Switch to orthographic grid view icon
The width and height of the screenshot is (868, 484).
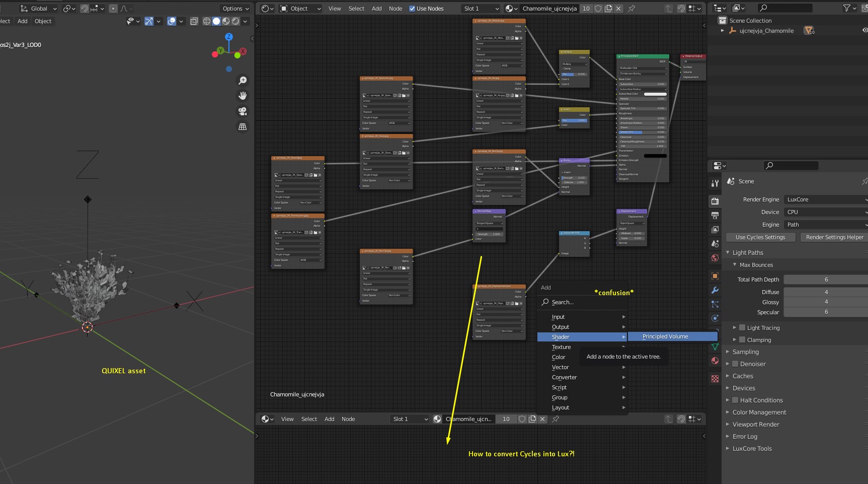click(243, 127)
